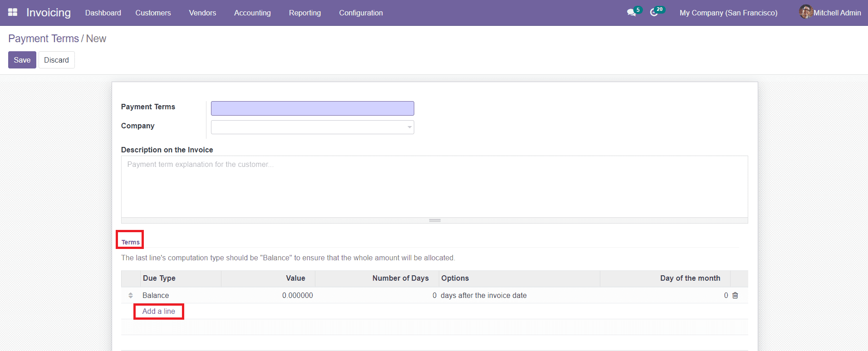The image size is (868, 351).
Task: Grab the description box resize handle
Action: pyautogui.click(x=435, y=220)
